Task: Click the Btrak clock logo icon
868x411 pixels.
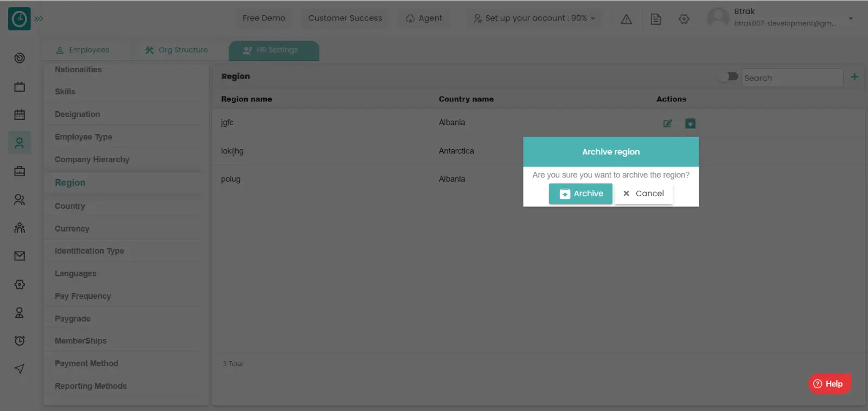Action: tap(20, 19)
